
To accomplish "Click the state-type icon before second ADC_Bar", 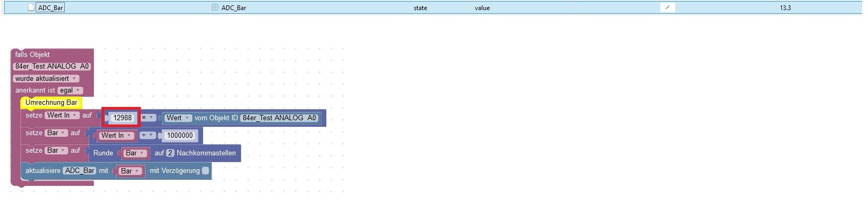I will (215, 7).
